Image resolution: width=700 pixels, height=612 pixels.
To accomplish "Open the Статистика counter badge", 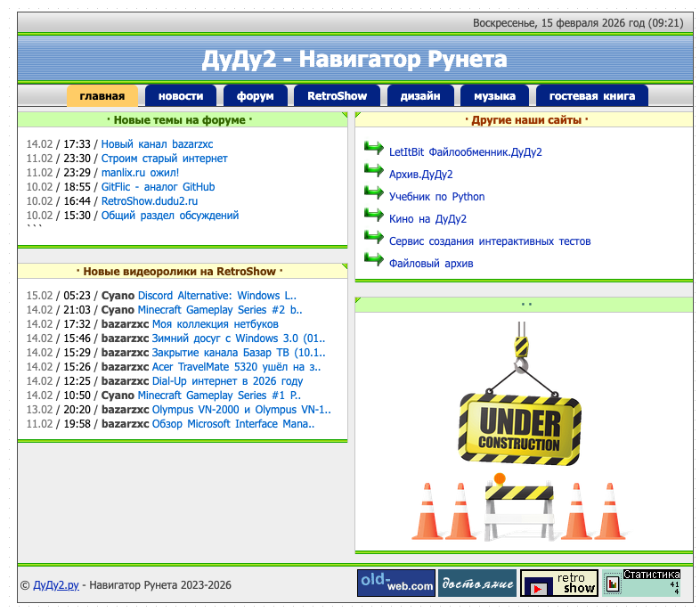I will point(641,583).
